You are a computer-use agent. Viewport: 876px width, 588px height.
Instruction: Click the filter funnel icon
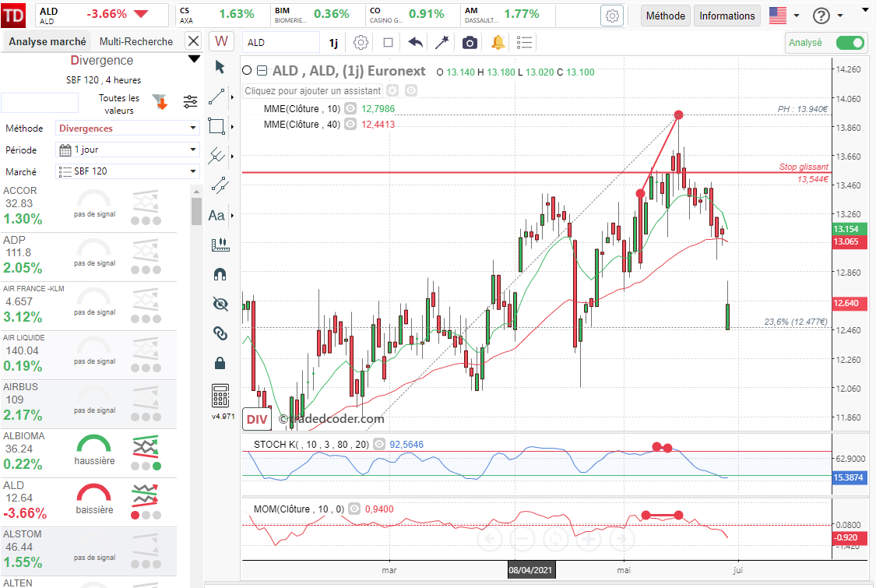click(160, 102)
